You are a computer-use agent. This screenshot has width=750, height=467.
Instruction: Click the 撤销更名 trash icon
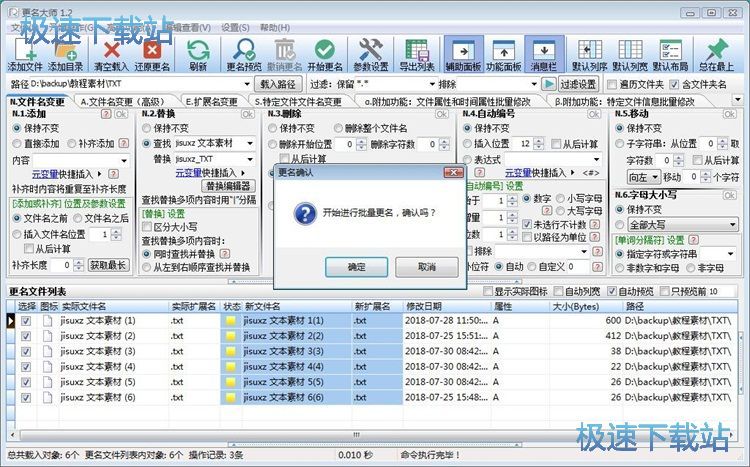[285, 54]
